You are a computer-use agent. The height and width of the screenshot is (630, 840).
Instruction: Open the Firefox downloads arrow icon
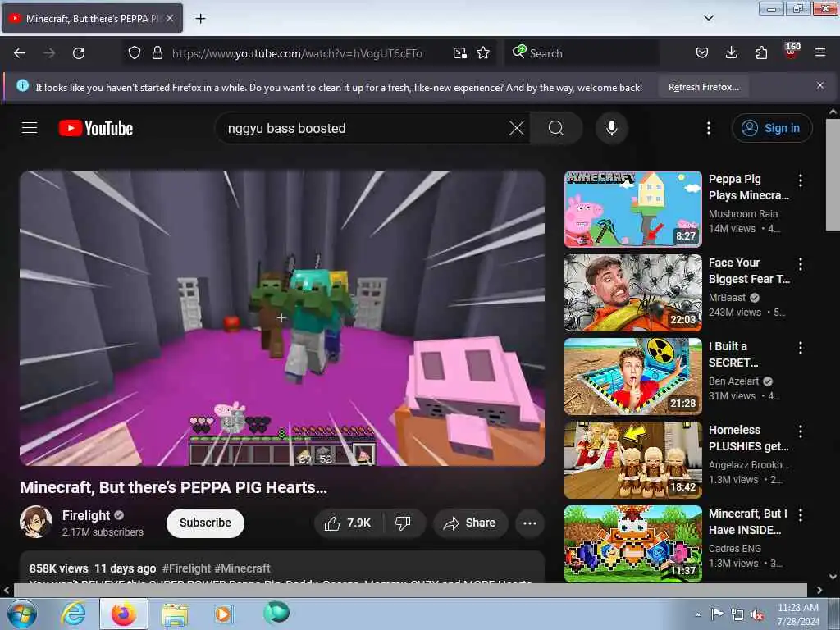click(x=731, y=53)
